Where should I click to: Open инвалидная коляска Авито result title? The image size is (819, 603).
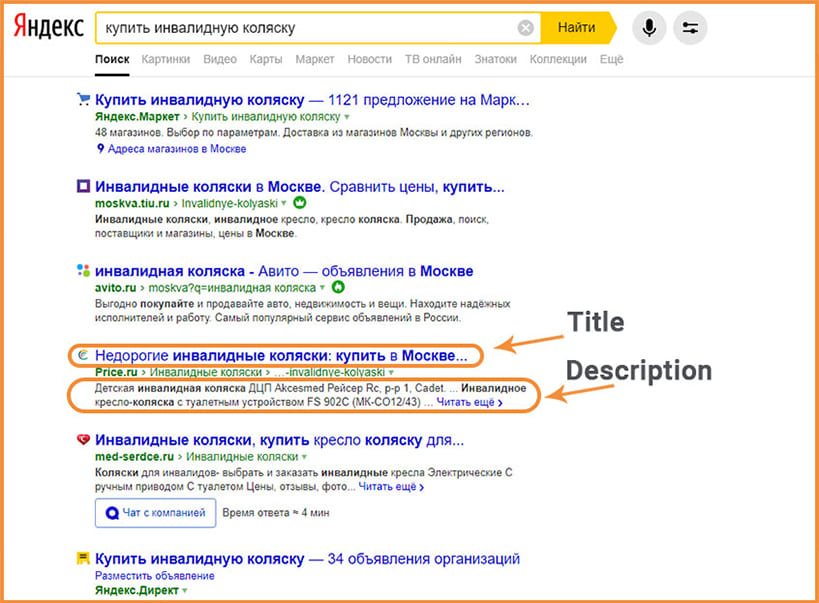[x=284, y=271]
